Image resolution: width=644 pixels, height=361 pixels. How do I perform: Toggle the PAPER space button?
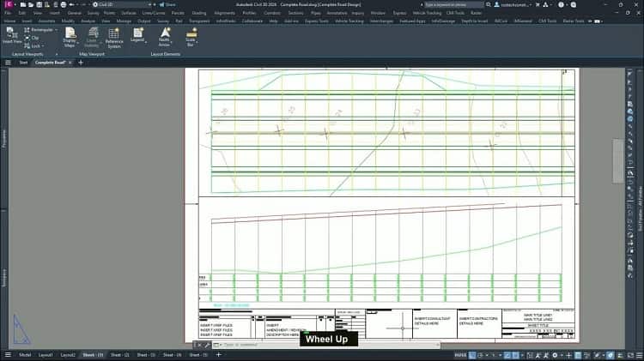[461, 354]
